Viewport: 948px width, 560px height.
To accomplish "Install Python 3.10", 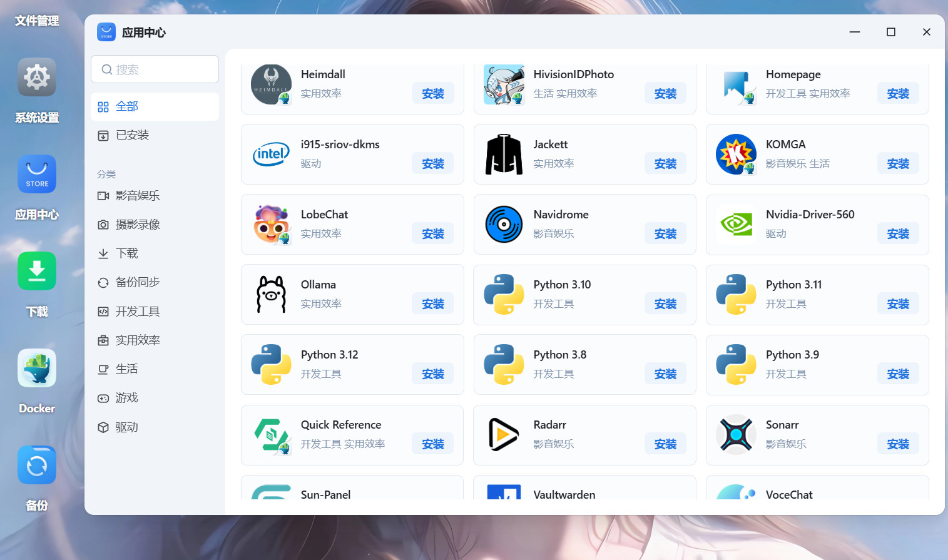I will click(666, 303).
